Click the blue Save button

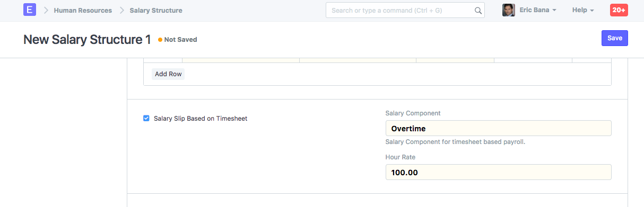coord(615,38)
